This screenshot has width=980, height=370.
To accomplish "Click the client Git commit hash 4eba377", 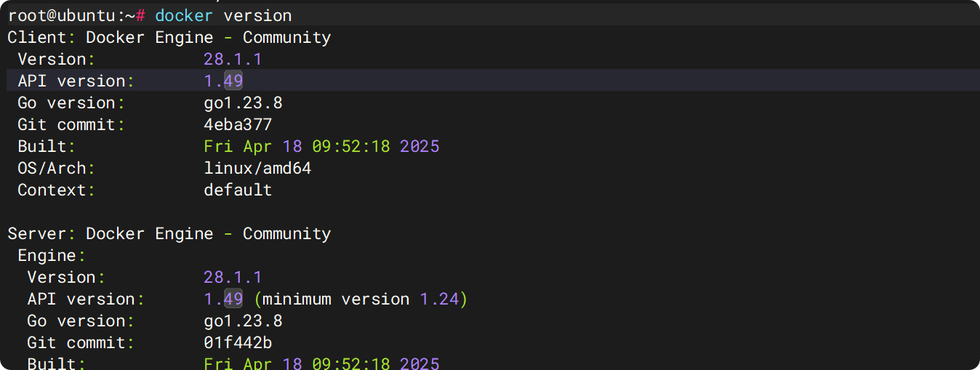I will click(x=238, y=124).
